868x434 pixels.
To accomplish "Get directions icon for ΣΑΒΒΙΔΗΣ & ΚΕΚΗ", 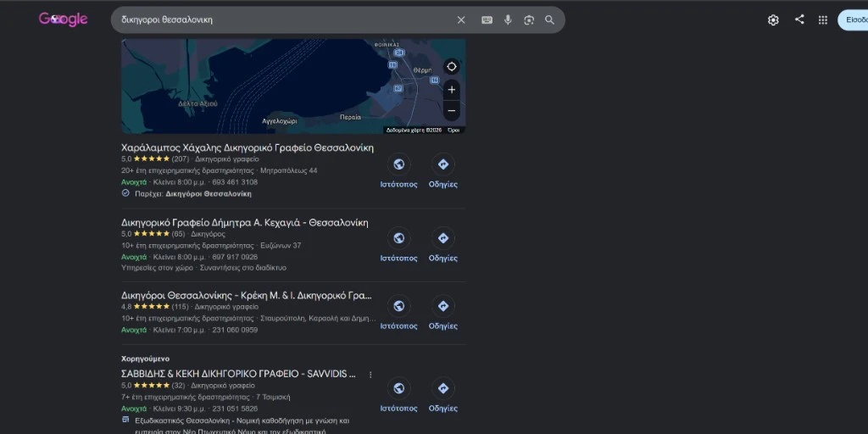I will [x=442, y=388].
